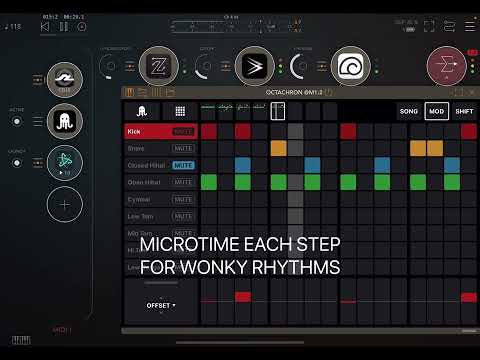Select third view icon in Octachron title bar
The height and width of the screenshot is (360, 480).
156,92
